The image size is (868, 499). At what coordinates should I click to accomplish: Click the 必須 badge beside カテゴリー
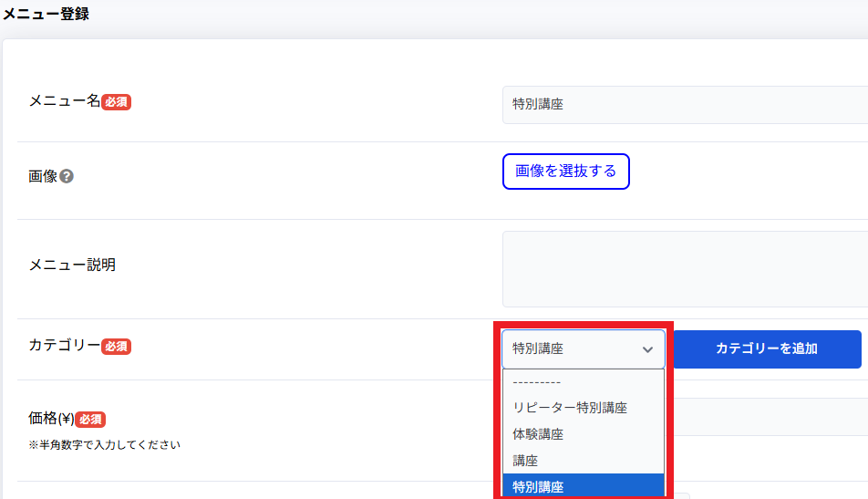pyautogui.click(x=116, y=347)
